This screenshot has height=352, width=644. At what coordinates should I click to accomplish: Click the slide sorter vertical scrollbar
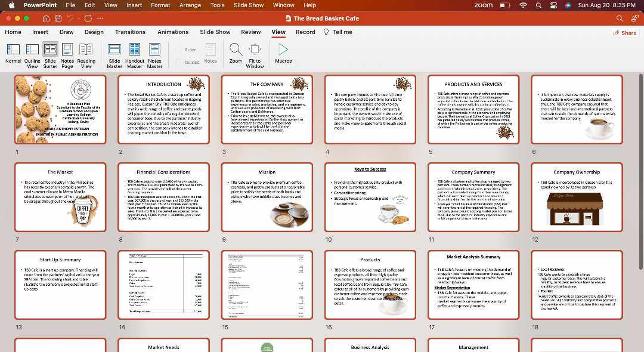click(x=640, y=172)
